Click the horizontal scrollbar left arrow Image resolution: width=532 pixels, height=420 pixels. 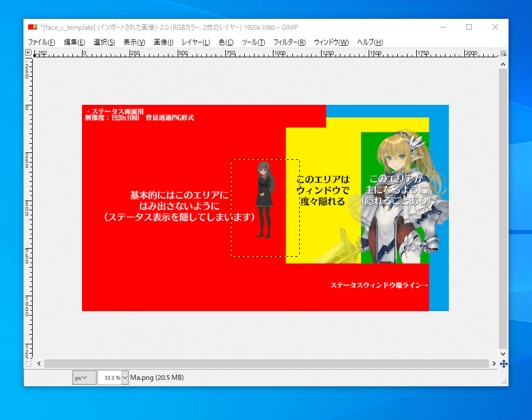39,364
